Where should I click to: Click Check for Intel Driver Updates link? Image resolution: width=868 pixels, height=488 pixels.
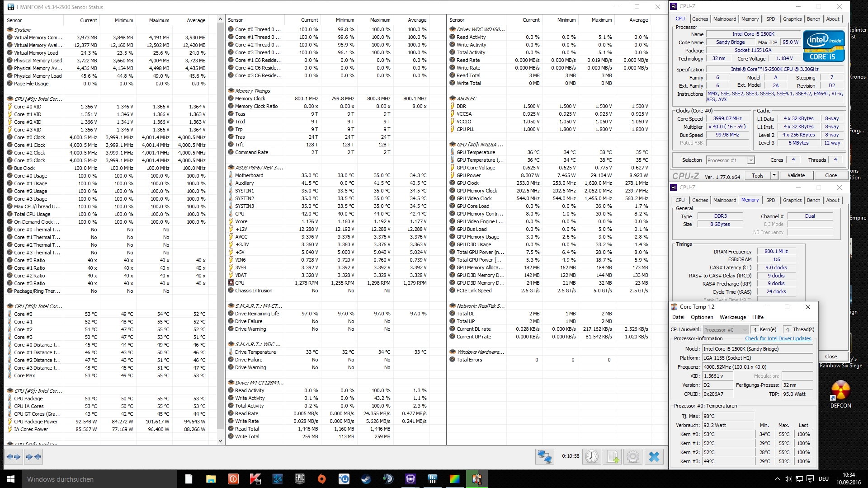tap(778, 338)
